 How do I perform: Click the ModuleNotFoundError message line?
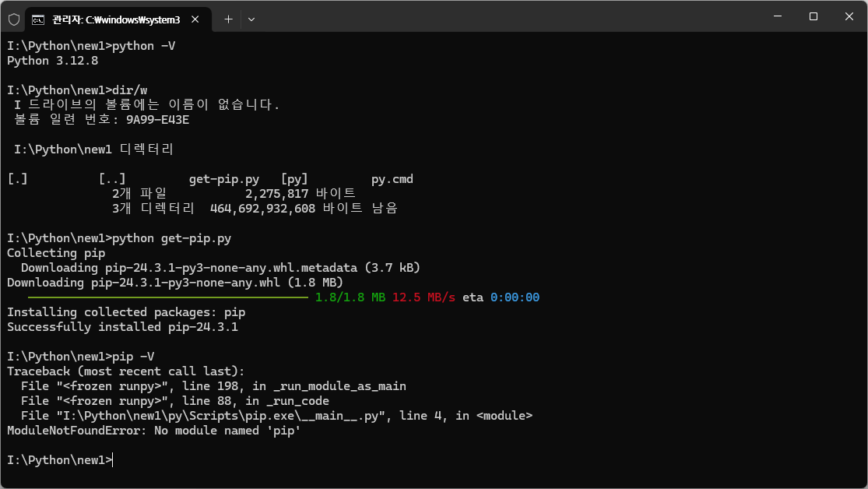point(154,431)
